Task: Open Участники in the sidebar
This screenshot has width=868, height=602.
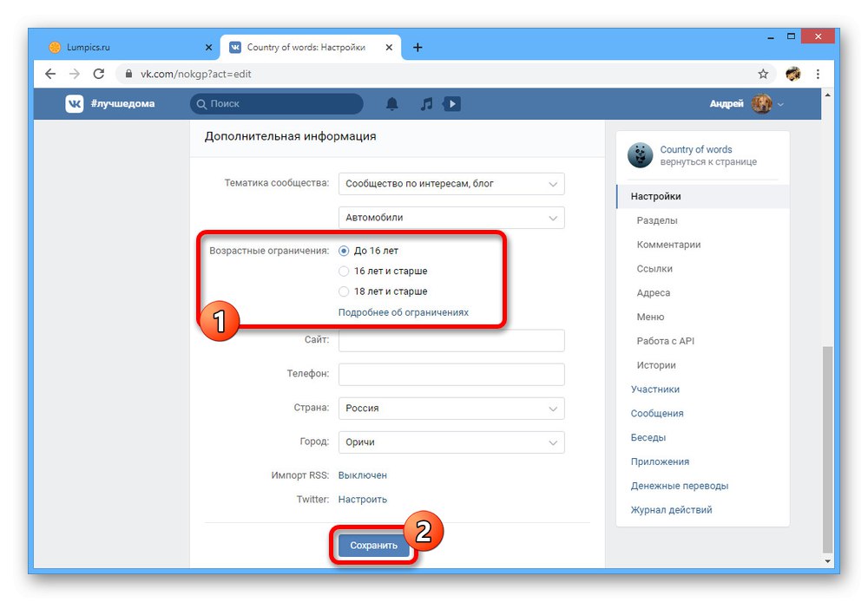Action: (x=654, y=389)
